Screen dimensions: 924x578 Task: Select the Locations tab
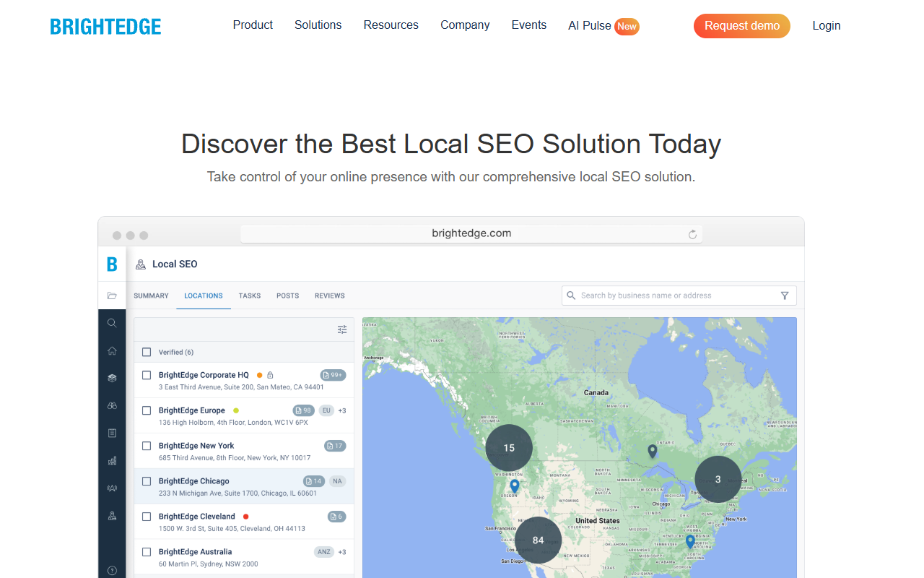pos(204,296)
